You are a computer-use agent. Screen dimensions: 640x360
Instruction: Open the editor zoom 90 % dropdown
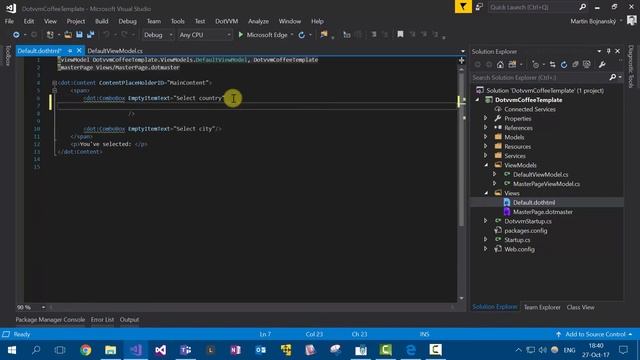(x=43, y=307)
